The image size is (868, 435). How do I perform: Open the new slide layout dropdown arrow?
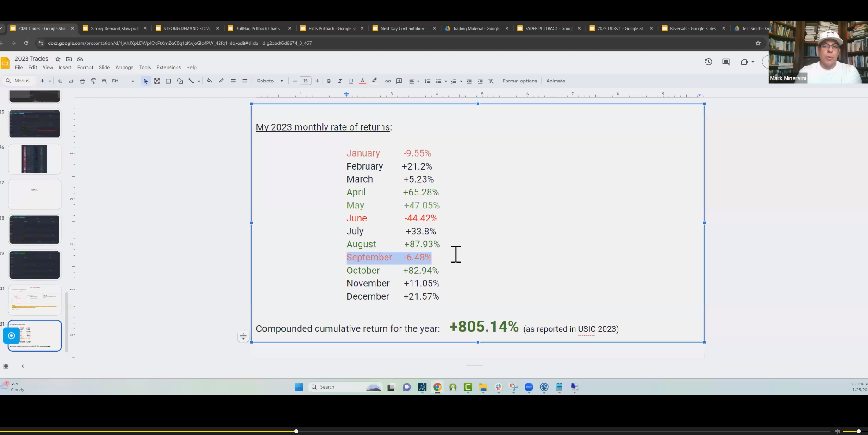50,81
